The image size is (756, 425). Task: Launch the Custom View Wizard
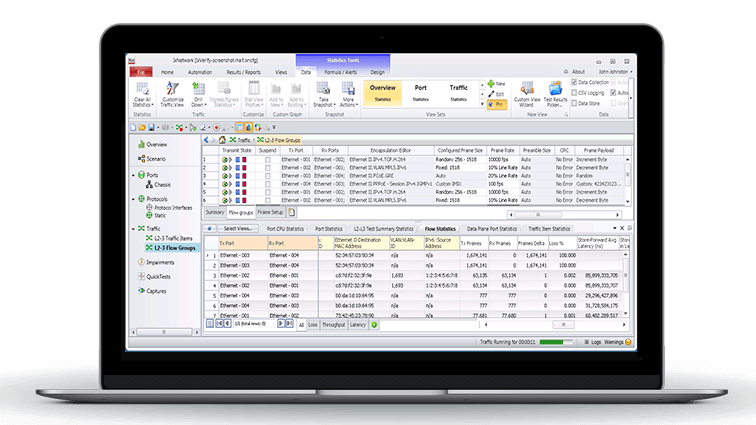pyautogui.click(x=526, y=95)
